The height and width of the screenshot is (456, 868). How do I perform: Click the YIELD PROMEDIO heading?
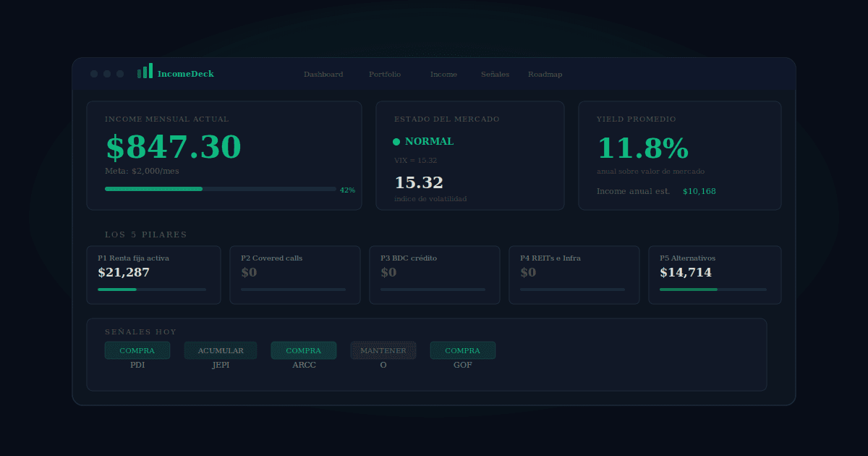pyautogui.click(x=637, y=119)
